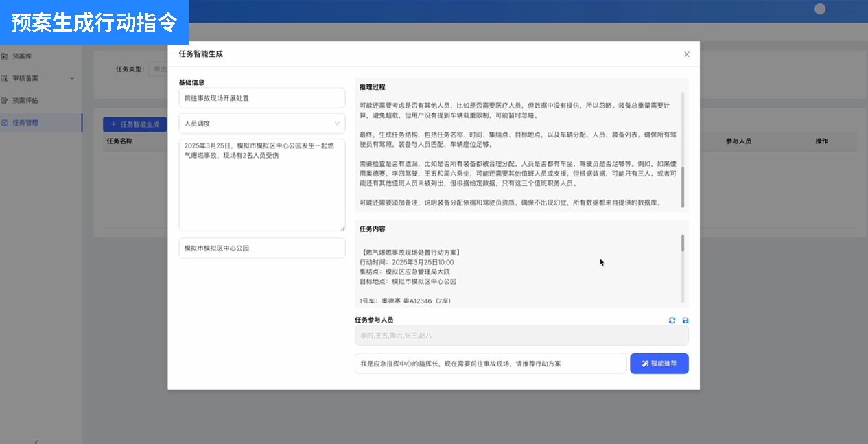The width and height of the screenshot is (868, 444).
Task: Click the user avatar in the top bar
Action: tap(819, 9)
